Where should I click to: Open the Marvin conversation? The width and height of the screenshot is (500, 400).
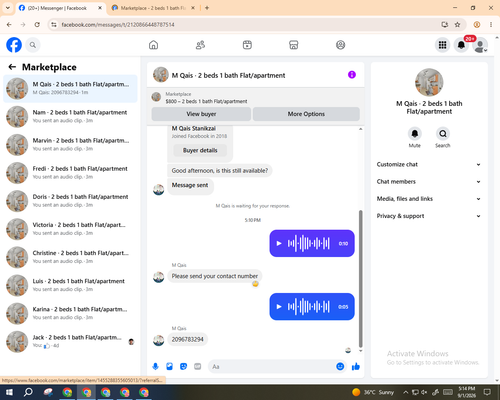click(70, 145)
